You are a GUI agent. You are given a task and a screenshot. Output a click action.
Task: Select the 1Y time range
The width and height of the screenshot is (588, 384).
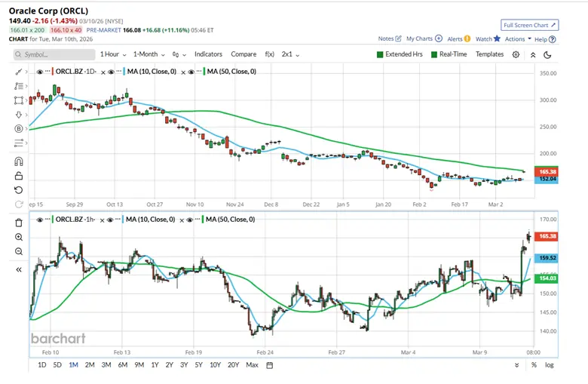155,365
